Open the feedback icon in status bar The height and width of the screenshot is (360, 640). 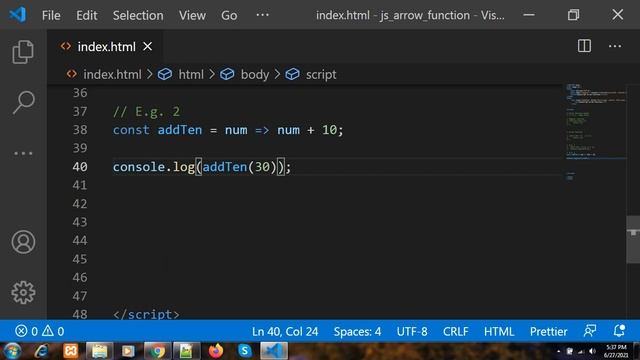(590, 331)
